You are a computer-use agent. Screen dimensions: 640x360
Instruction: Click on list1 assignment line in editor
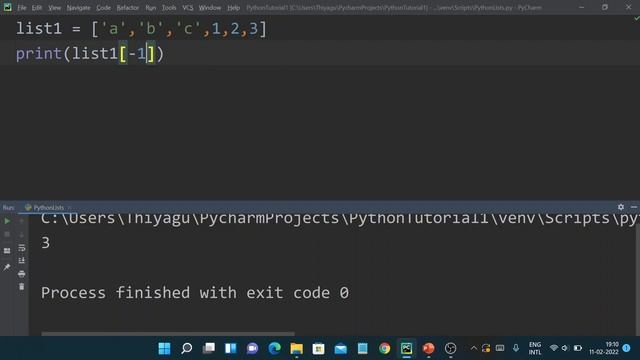point(141,29)
